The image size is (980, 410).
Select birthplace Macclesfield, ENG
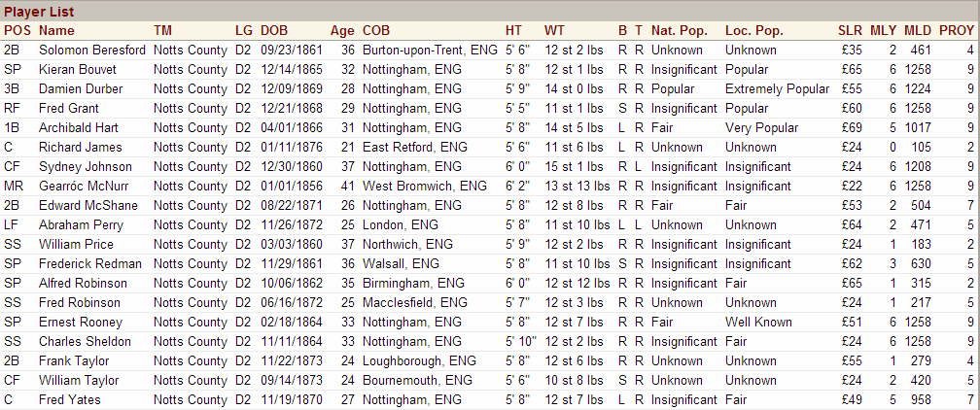coord(414,302)
